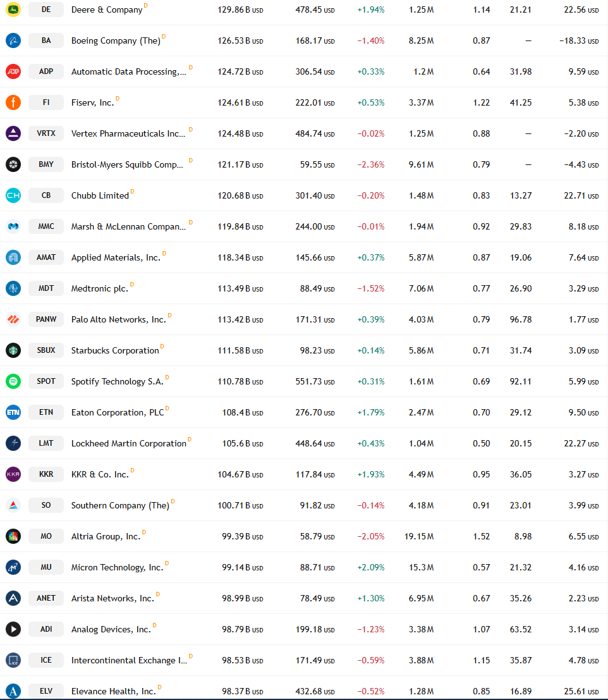The width and height of the screenshot is (608, 700).
Task: Select the PANW ticker badge
Action: pyautogui.click(x=46, y=319)
